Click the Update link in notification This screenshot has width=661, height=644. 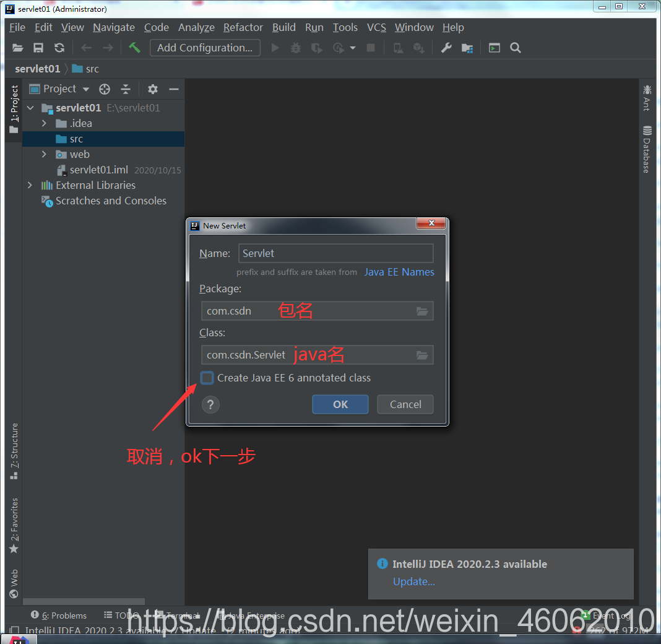tap(413, 581)
